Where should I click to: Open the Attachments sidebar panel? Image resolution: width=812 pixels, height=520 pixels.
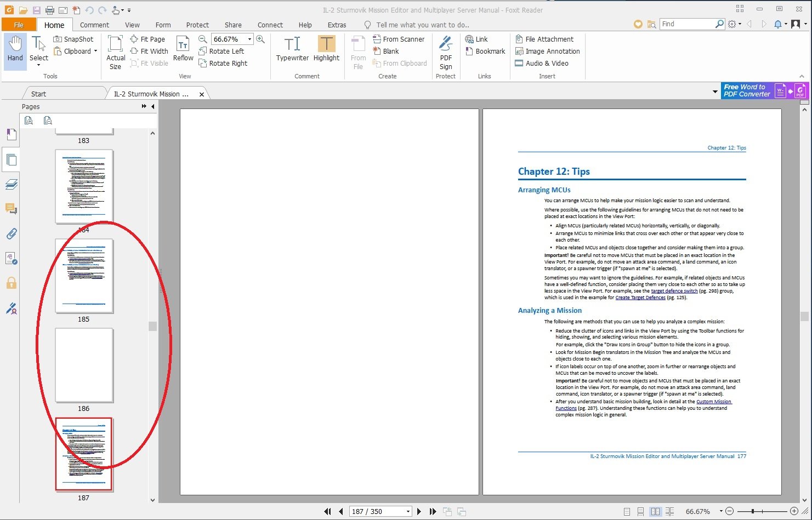[11, 234]
